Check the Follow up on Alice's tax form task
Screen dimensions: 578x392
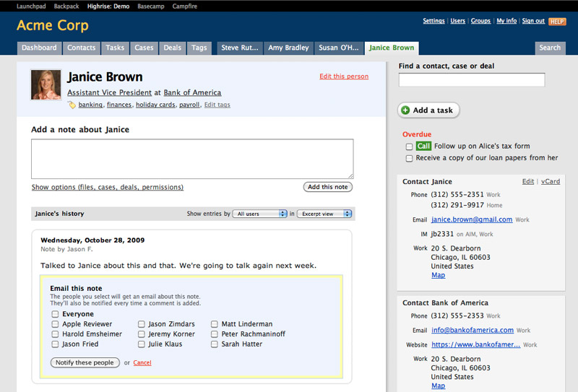[x=409, y=147]
